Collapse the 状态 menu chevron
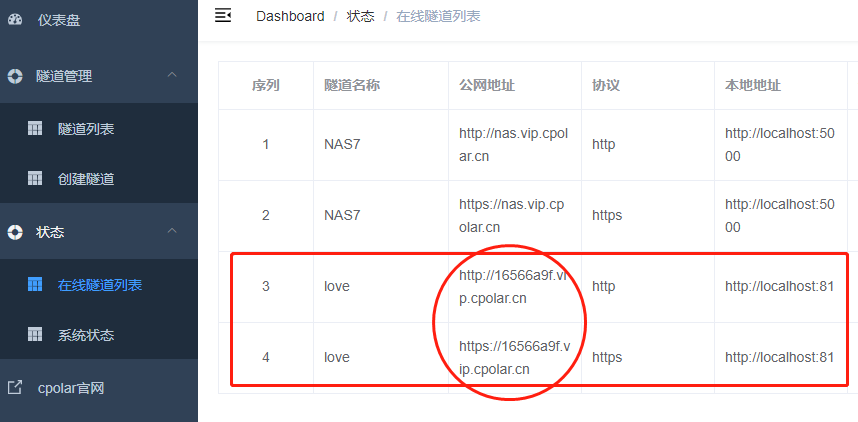Viewport: 858px width, 422px height. 172,230
